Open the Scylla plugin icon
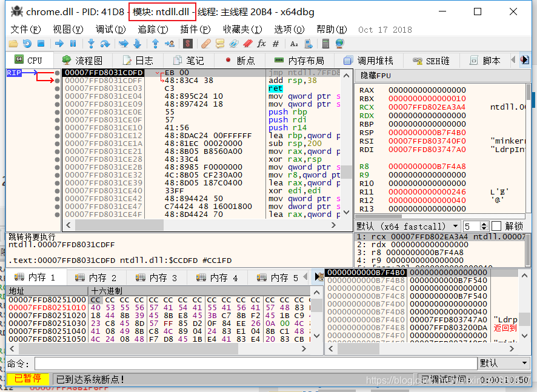537x392 pixels. point(188,44)
